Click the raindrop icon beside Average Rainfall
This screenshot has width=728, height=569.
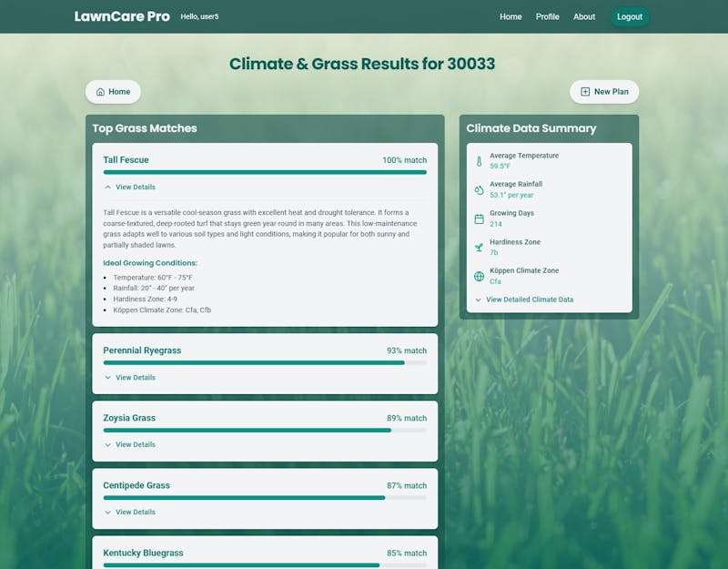[x=480, y=190]
